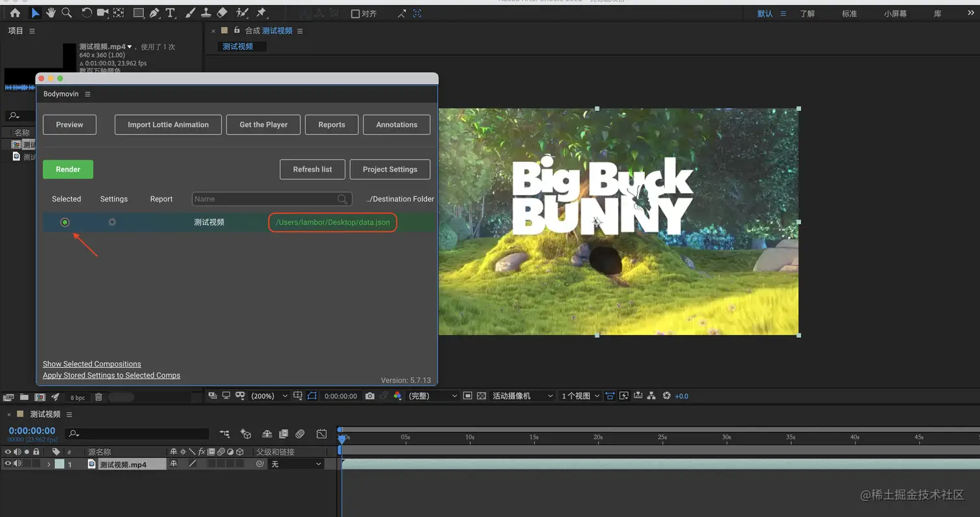
Task: Open the 200% magnification dropdown
Action: coord(270,396)
